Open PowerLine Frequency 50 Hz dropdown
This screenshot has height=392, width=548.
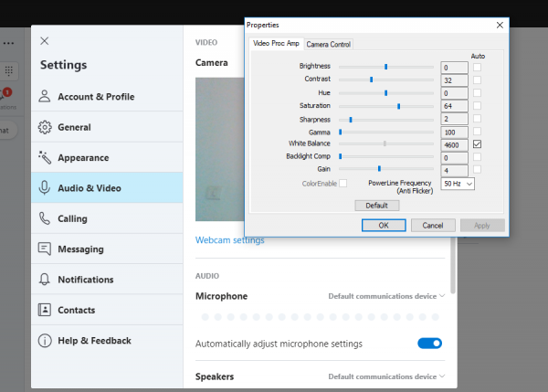(458, 184)
